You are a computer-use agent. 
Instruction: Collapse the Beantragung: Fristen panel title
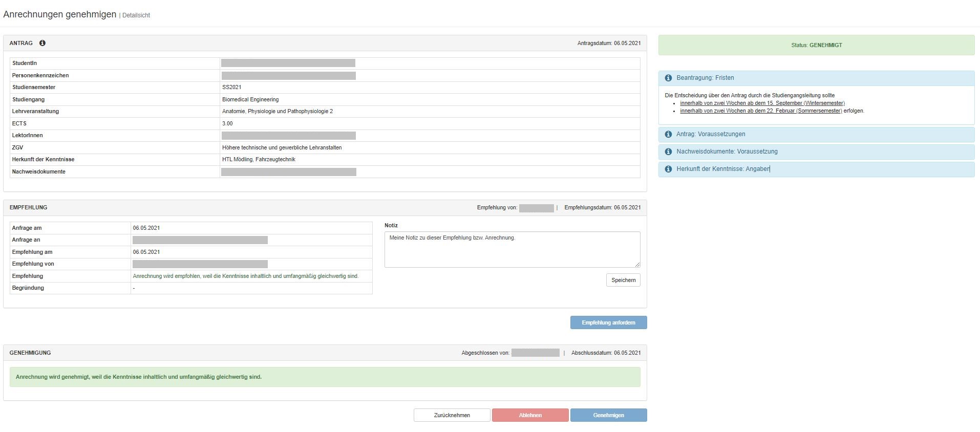705,78
